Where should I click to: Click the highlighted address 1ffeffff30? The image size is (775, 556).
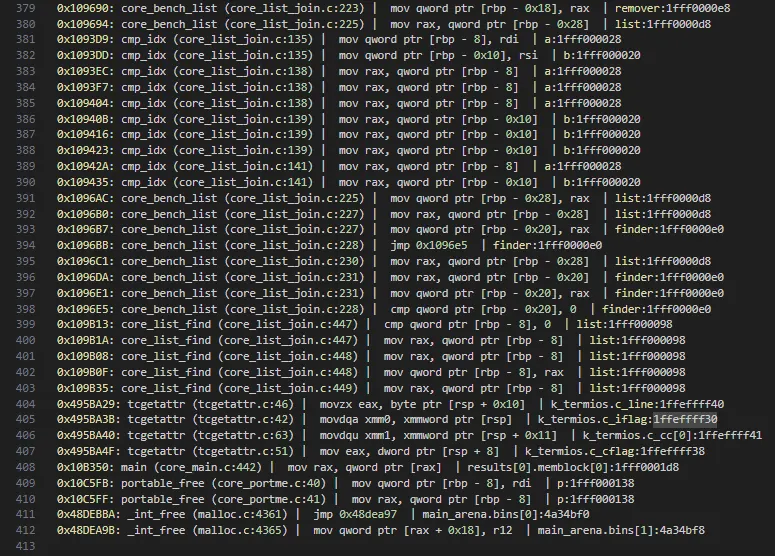tap(685, 420)
